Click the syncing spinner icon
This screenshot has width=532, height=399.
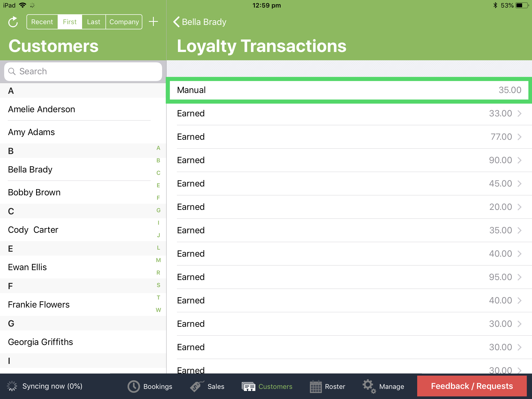12,386
